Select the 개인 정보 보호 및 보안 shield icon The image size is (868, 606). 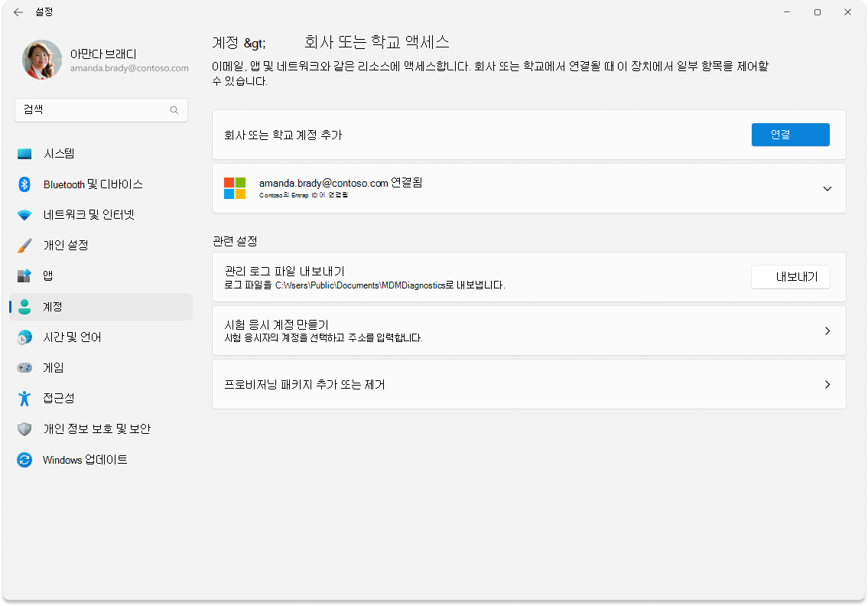(23, 428)
